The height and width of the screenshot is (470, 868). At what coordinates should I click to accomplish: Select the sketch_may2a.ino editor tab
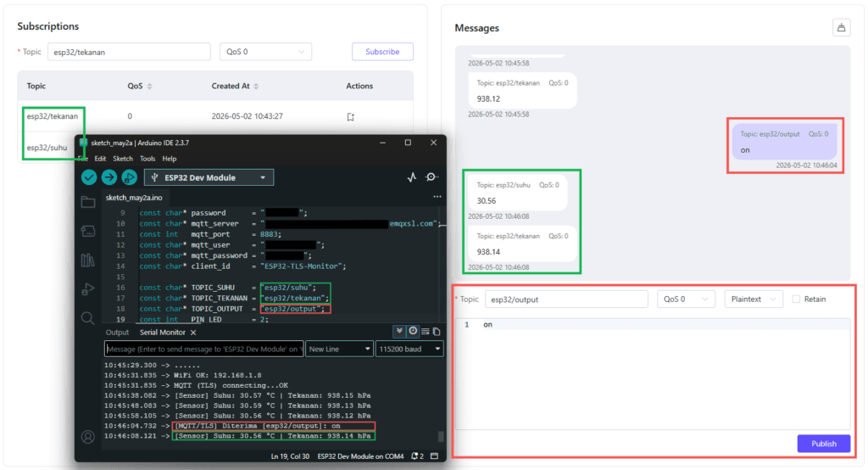(x=134, y=198)
